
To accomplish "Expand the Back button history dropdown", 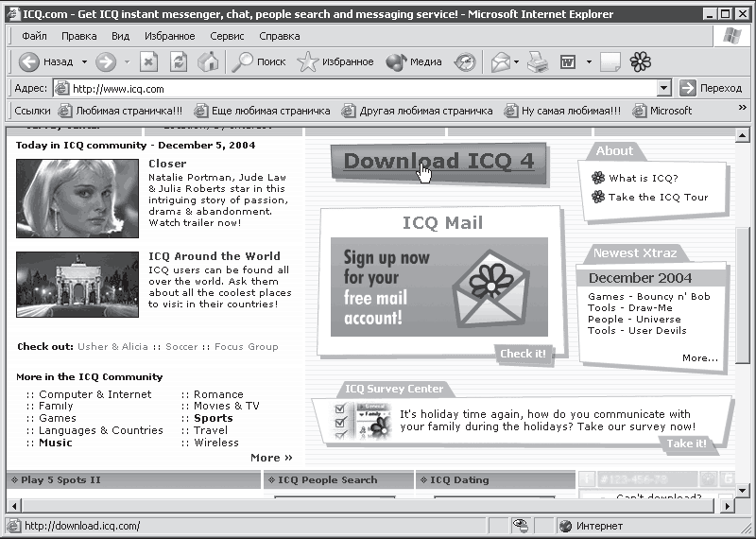I will [84, 61].
